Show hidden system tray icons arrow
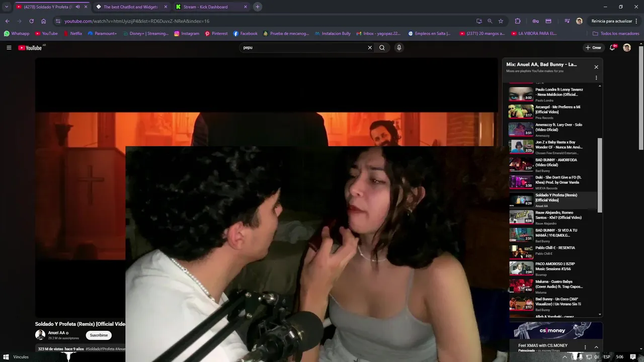The width and height of the screenshot is (644, 362). (x=565, y=357)
